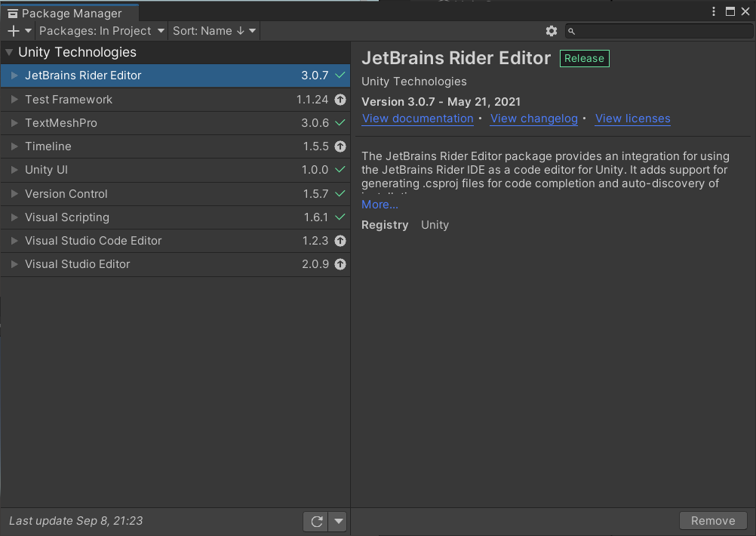Click TextMeshPro installed checkmark
This screenshot has height=536, width=756.
point(340,123)
